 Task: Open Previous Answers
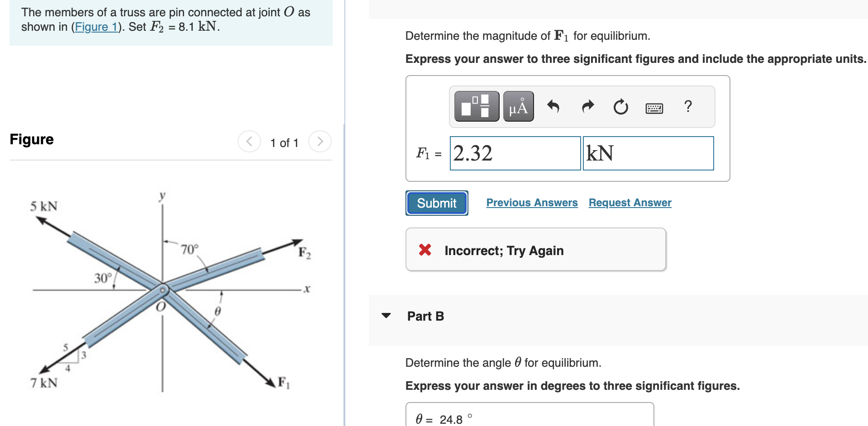coord(531,202)
